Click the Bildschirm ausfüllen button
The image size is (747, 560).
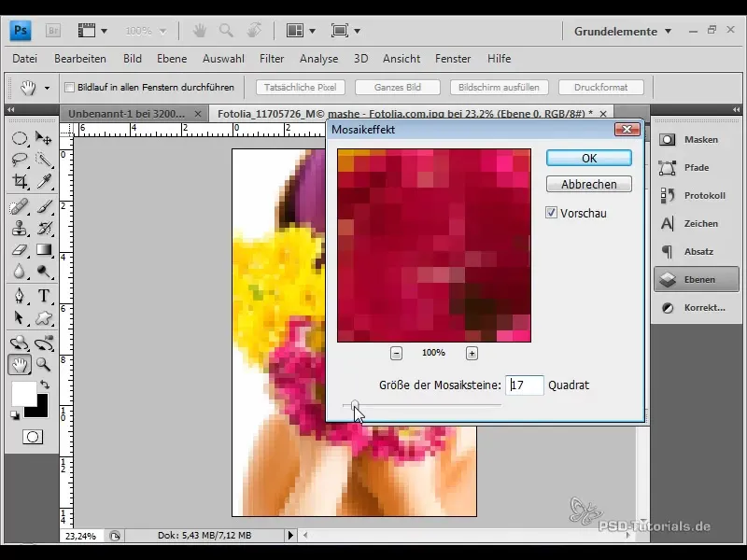pyautogui.click(x=499, y=87)
